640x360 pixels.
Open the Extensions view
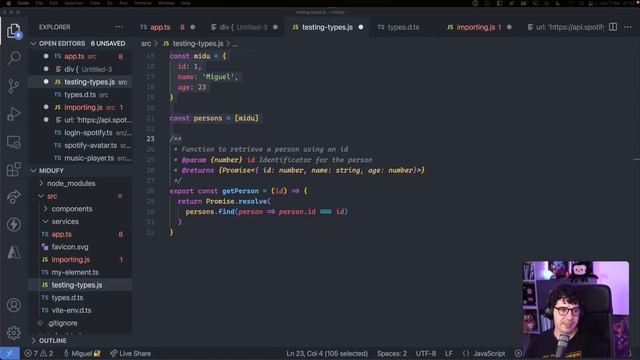[x=14, y=169]
